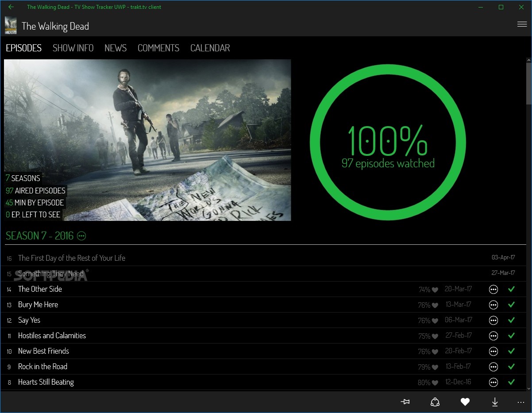Open the bottom bar more options ellipsis
532x413 pixels.
point(521,402)
